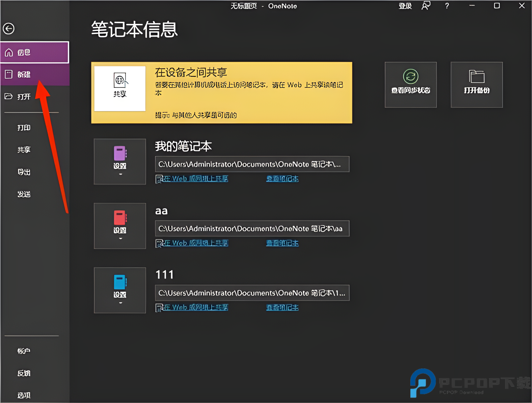This screenshot has height=403, width=532.
Task: Select the sidebar item with the home icon
Action: [x=35, y=52]
